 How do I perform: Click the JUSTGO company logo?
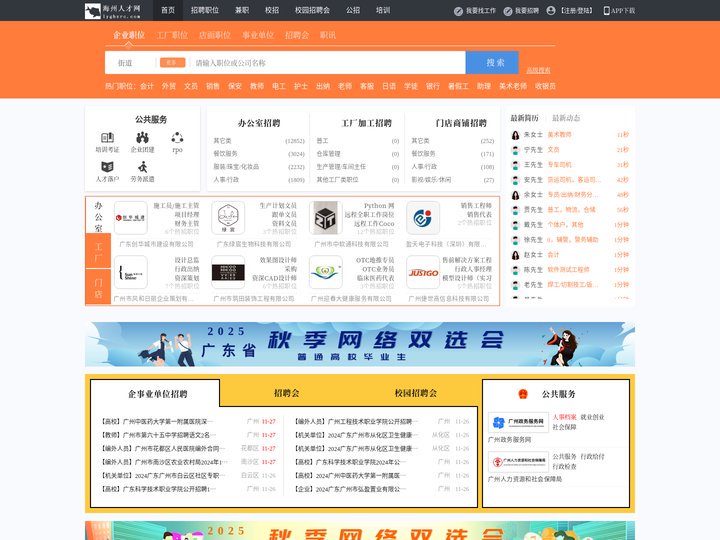423,273
